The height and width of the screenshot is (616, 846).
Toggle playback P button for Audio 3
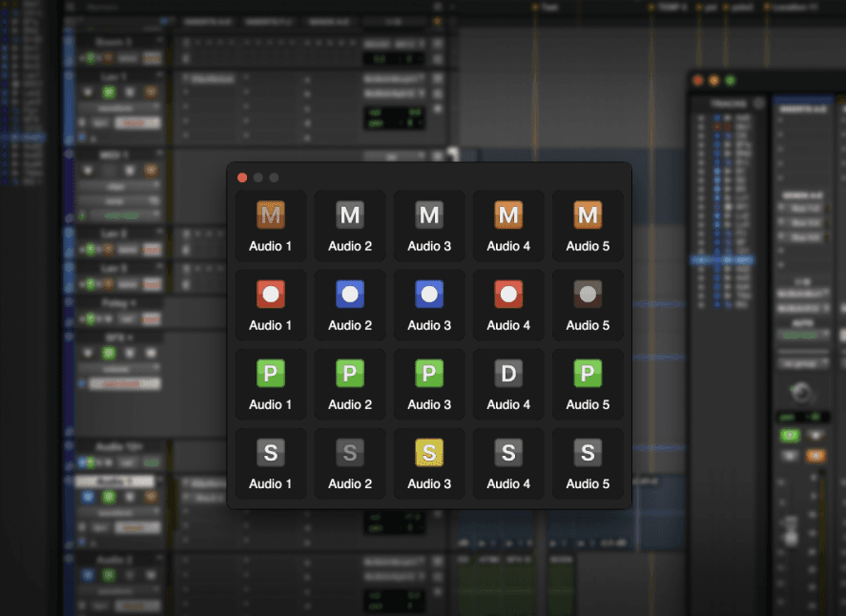tap(429, 373)
